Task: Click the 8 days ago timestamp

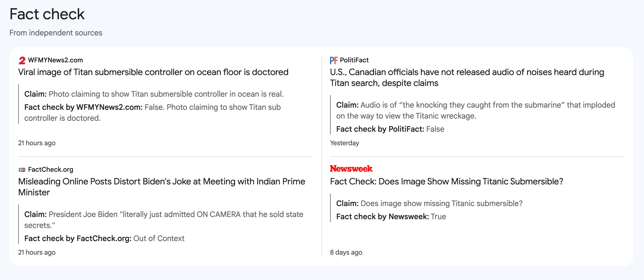Action: (x=346, y=252)
